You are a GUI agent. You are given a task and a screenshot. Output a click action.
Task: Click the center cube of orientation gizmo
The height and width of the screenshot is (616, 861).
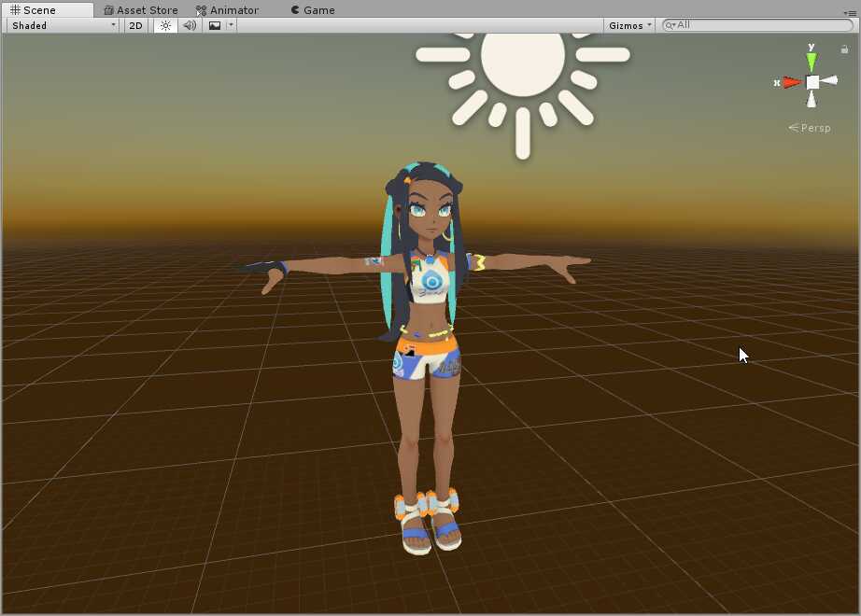click(x=812, y=82)
